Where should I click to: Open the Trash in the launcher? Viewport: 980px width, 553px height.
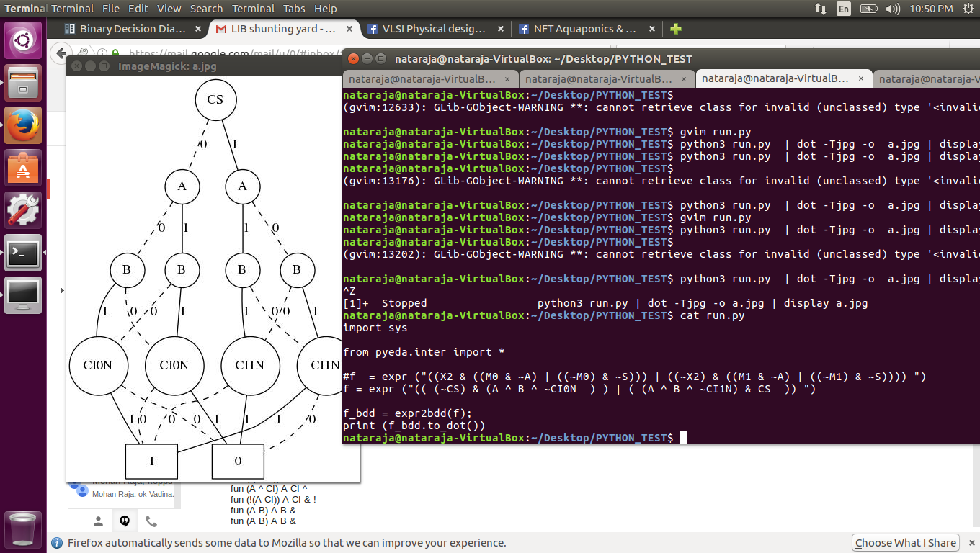coord(23,529)
